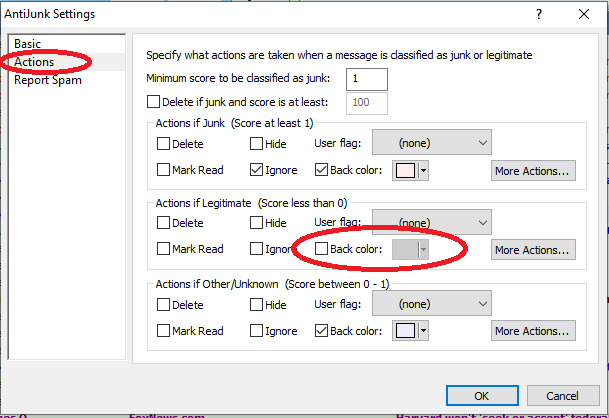The height and width of the screenshot is (418, 609).
Task: Check Ignore under Actions if Legitimate
Action: [256, 249]
